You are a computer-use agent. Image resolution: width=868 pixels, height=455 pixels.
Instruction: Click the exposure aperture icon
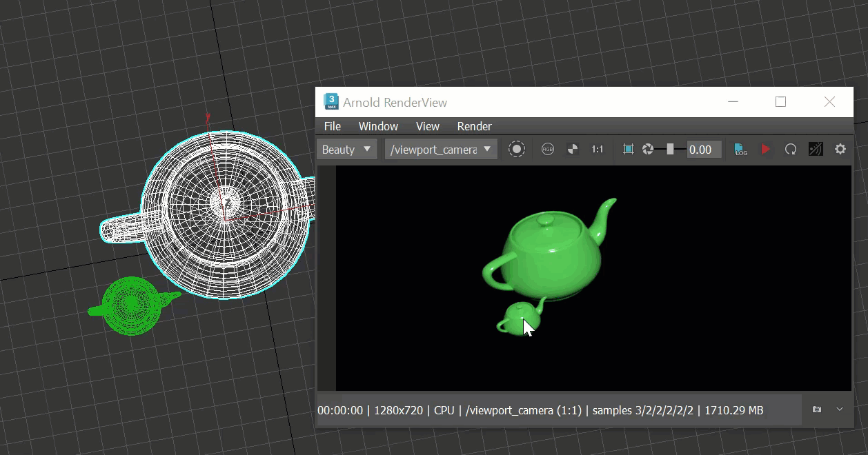click(x=648, y=149)
